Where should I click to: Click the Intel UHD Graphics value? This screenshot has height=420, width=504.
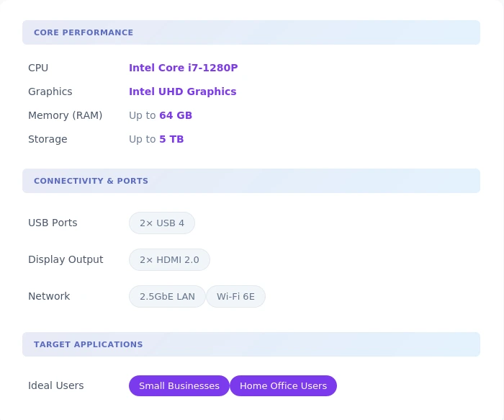click(x=183, y=91)
